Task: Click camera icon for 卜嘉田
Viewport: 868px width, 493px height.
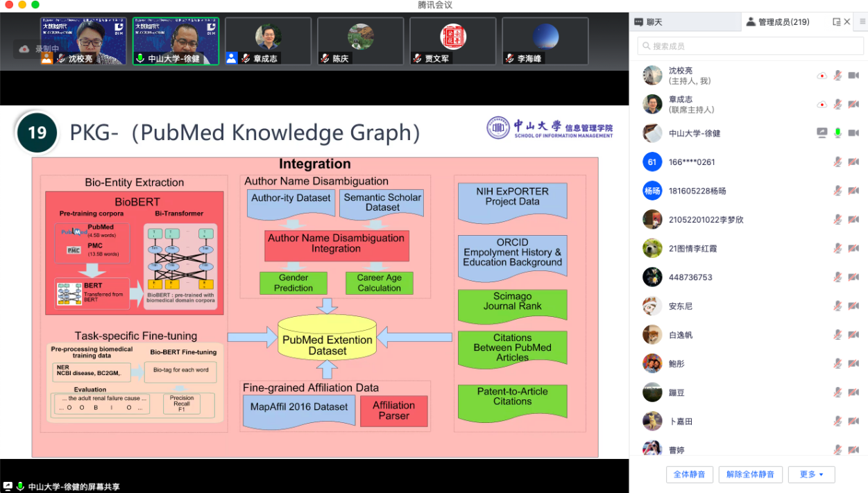Action: click(x=853, y=422)
